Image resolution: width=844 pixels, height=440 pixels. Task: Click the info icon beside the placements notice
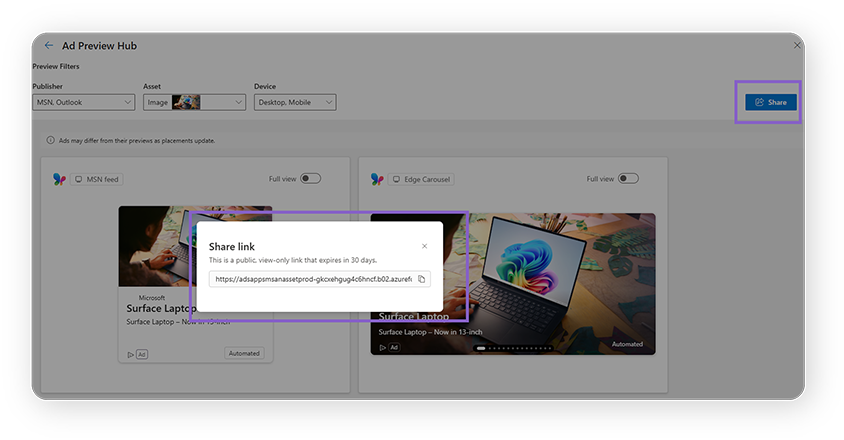(x=50, y=141)
